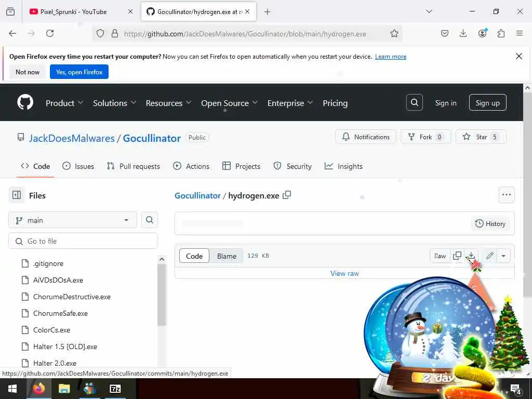Screen dimensions: 532x399
Task: Click Not now button
Action: 28,72
